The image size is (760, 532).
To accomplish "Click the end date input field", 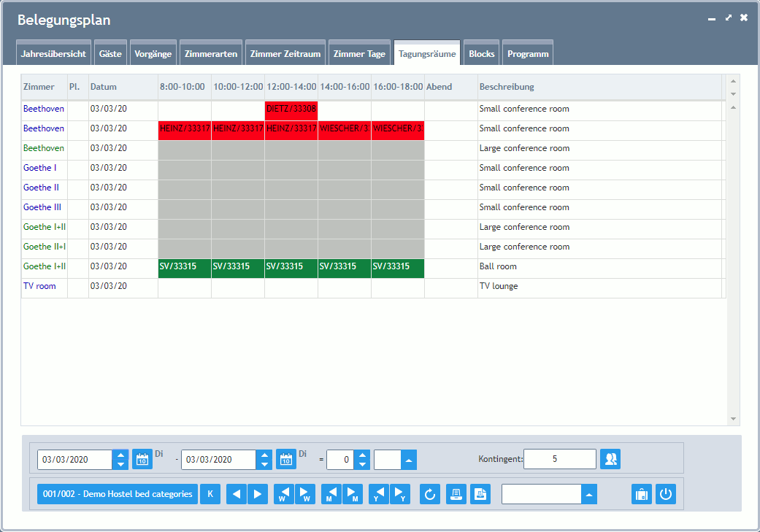I will coord(218,459).
